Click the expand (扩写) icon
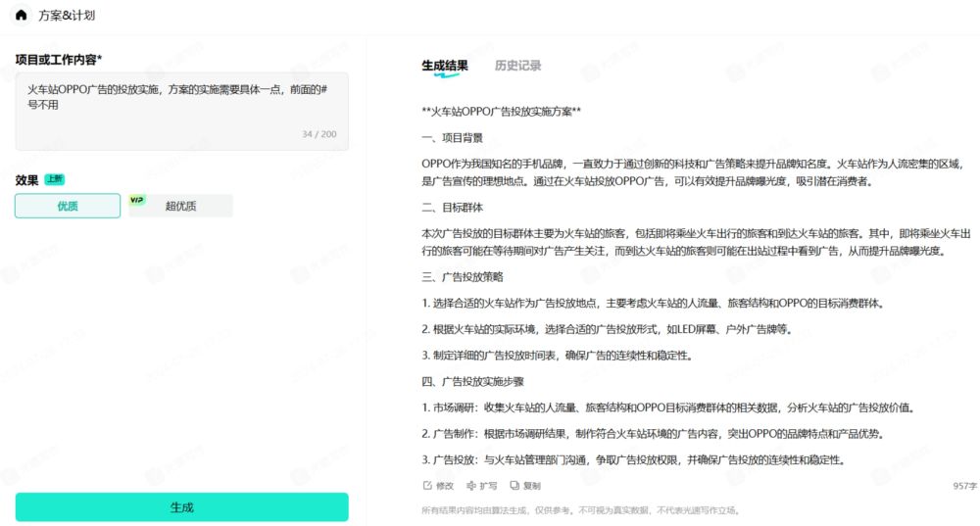 (471, 486)
